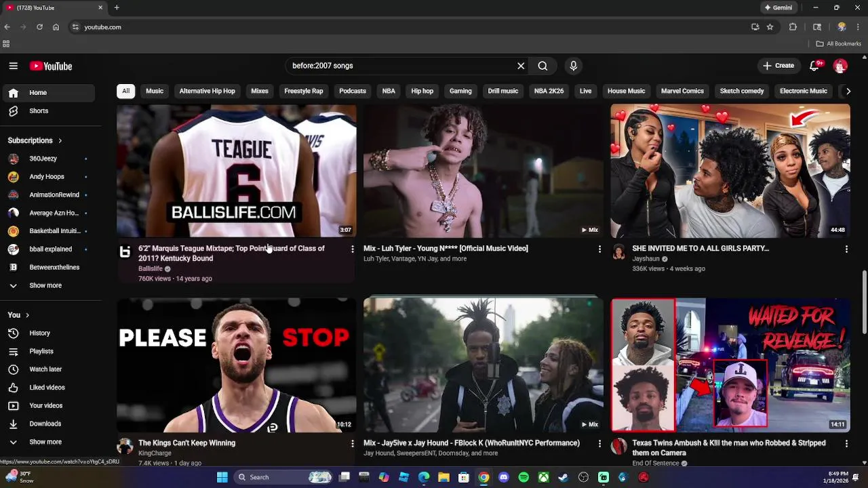Screen dimensions: 868x488
Task: Open bball explained subscription channel
Action: click(48, 249)
